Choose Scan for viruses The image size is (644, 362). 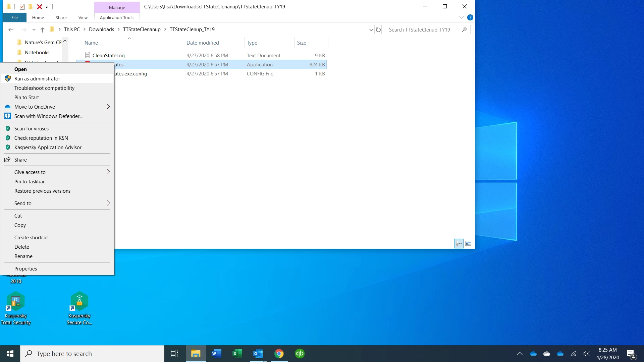pyautogui.click(x=57, y=129)
